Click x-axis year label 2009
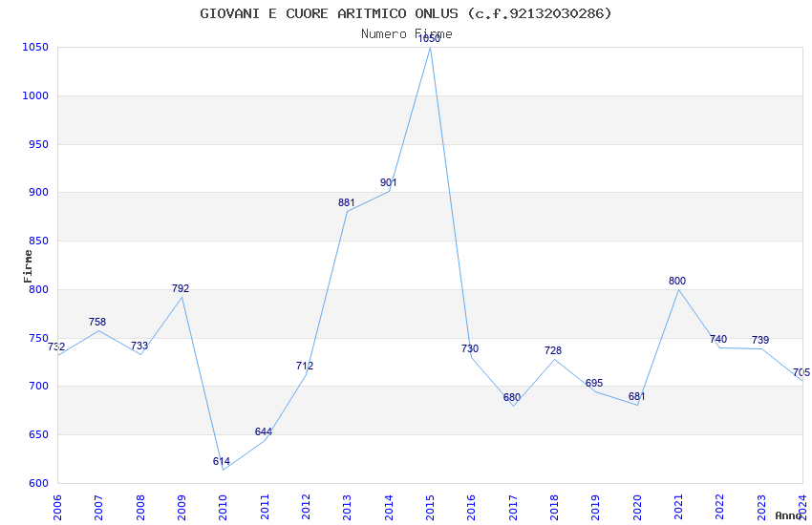The width and height of the screenshot is (812, 525). pos(182,507)
